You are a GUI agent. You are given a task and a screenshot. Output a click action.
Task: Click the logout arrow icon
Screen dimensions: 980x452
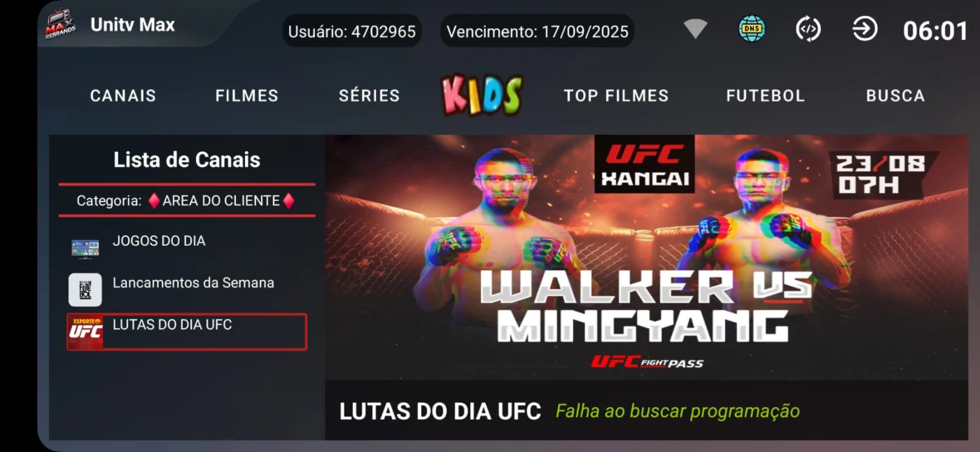[x=864, y=29]
